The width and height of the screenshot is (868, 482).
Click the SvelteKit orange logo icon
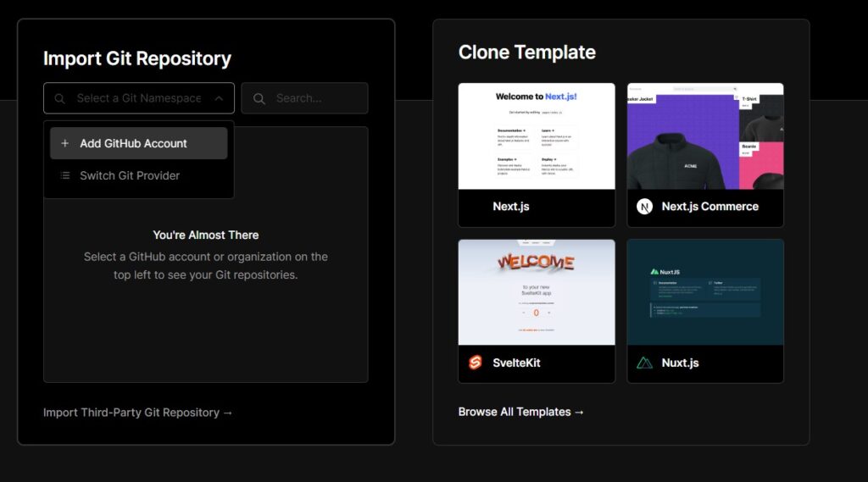(476, 363)
